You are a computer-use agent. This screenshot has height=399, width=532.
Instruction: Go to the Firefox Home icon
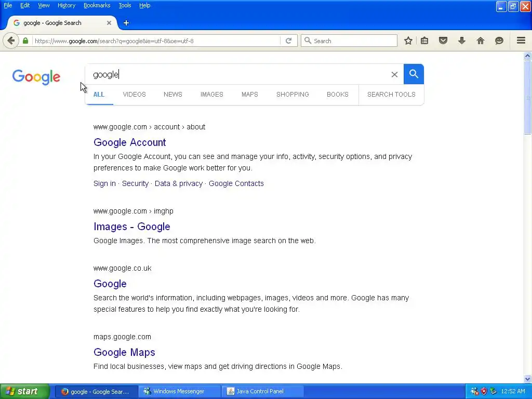[x=481, y=41]
